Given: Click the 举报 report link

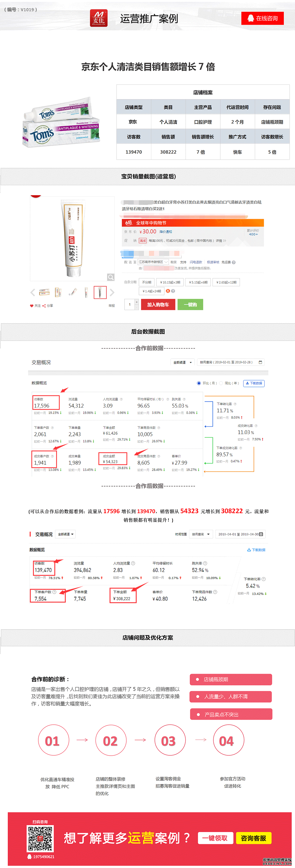Looking at the screenshot, I should pyautogui.click(x=112, y=306).
